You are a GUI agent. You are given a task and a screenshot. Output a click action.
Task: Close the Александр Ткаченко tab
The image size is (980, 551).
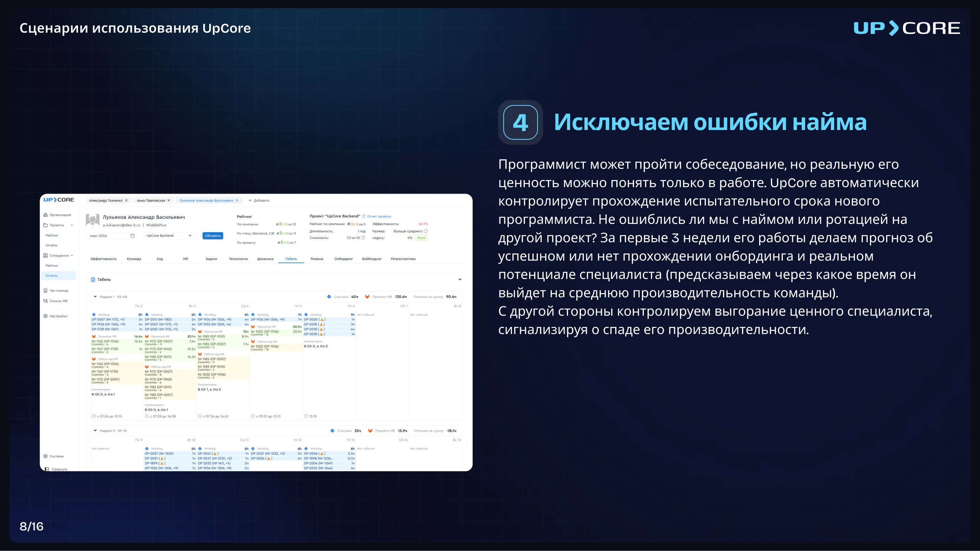(126, 200)
